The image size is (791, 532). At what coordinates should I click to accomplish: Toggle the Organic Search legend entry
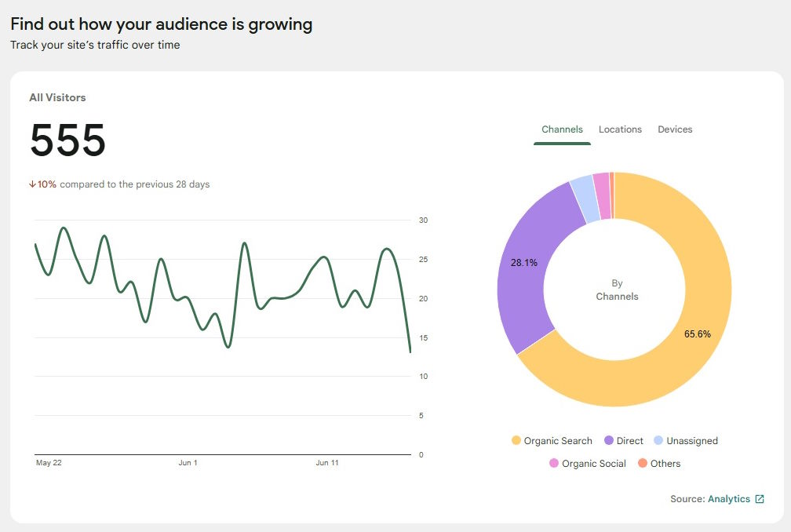point(551,440)
